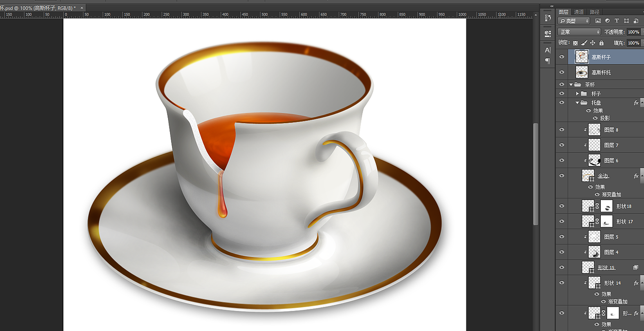Open the Character panel icon
The image size is (644, 331).
tap(548, 50)
